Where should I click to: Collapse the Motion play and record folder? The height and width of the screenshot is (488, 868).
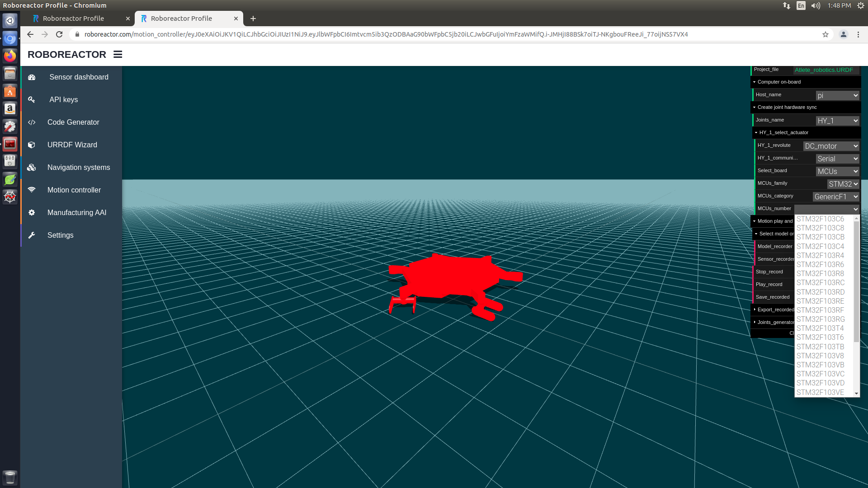pyautogui.click(x=773, y=221)
